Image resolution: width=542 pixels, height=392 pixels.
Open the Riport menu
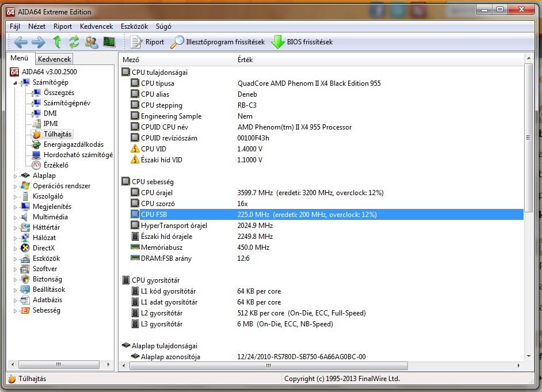coord(63,26)
